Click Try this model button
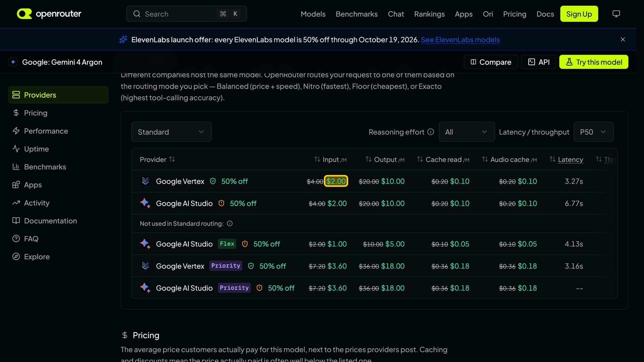This screenshot has height=362, width=644. [x=594, y=62]
